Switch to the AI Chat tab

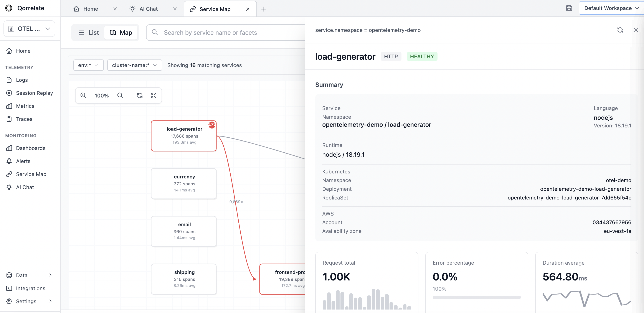[148, 9]
